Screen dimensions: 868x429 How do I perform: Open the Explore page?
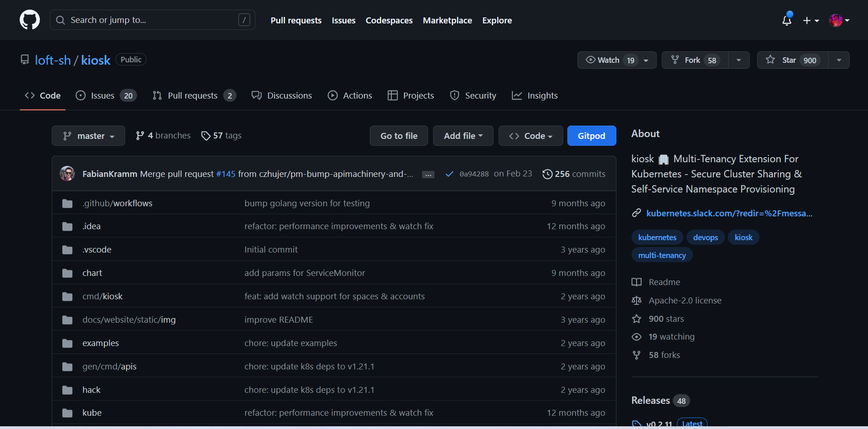point(497,21)
